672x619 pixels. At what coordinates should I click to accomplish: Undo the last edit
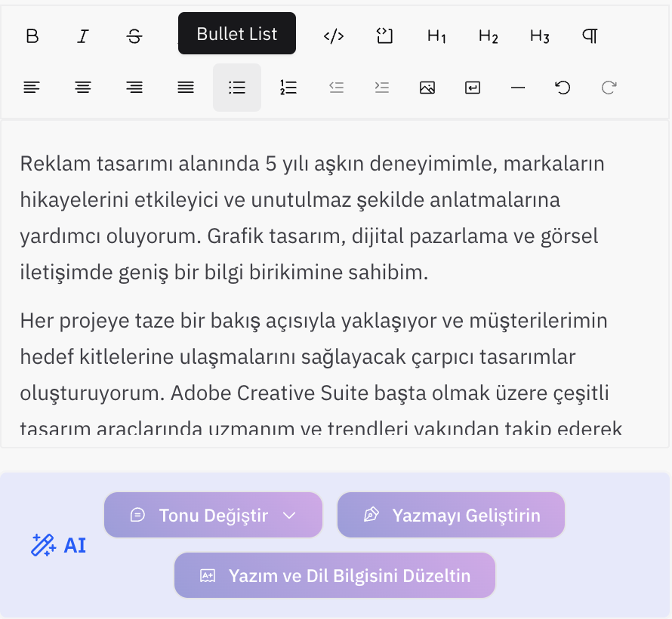(x=563, y=88)
